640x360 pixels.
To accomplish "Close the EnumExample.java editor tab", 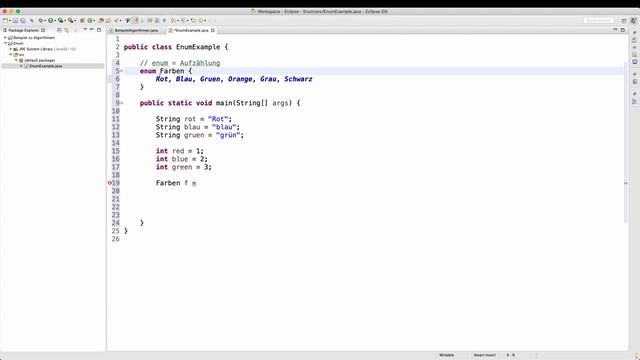I will (213, 30).
